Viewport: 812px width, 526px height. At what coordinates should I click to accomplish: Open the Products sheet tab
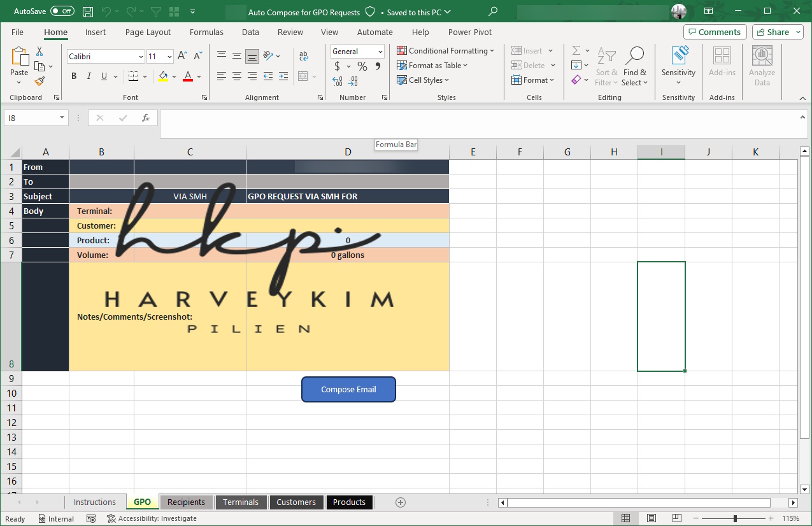(350, 502)
